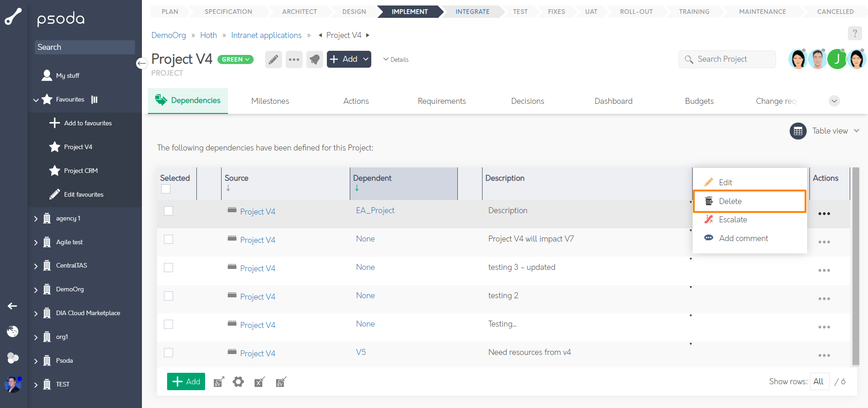The image size is (868, 408).
Task: Select the TEST lifecycle stage
Action: point(520,11)
